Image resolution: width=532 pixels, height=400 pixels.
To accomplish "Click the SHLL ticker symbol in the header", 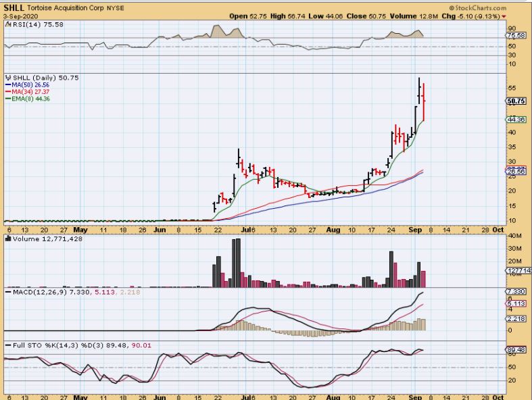I will pyautogui.click(x=14, y=8).
